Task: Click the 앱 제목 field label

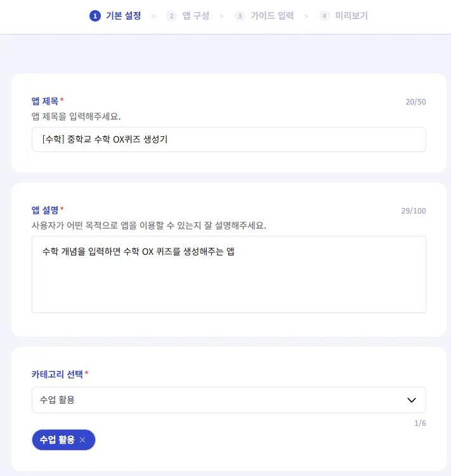Action: [45, 101]
